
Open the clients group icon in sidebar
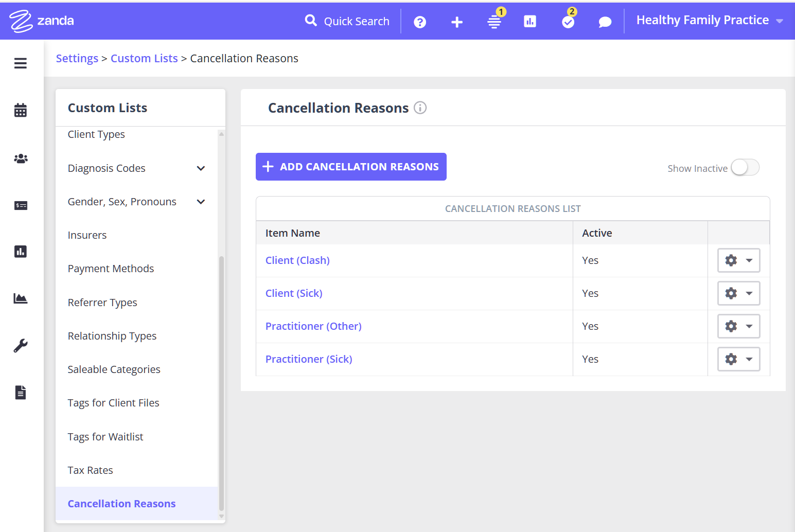coord(21,159)
